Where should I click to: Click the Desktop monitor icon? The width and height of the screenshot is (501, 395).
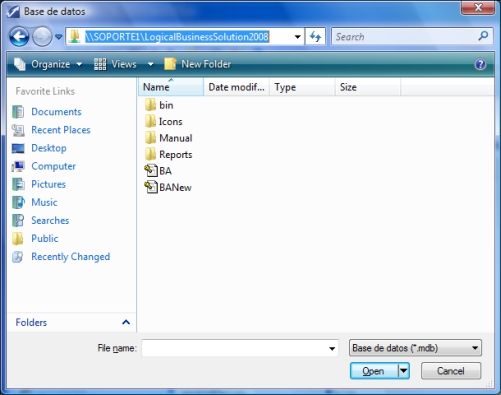[x=18, y=148]
